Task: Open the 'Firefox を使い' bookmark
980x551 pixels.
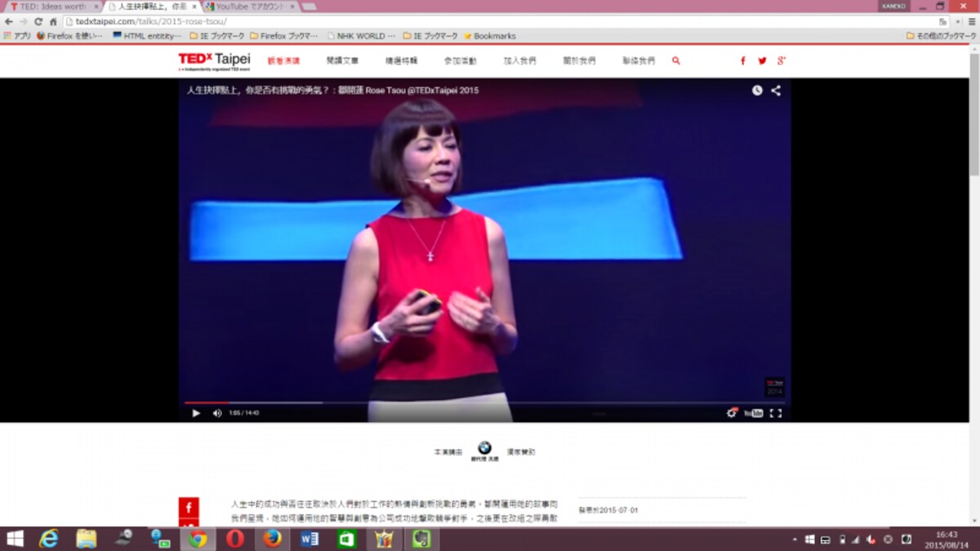Action: (x=69, y=36)
